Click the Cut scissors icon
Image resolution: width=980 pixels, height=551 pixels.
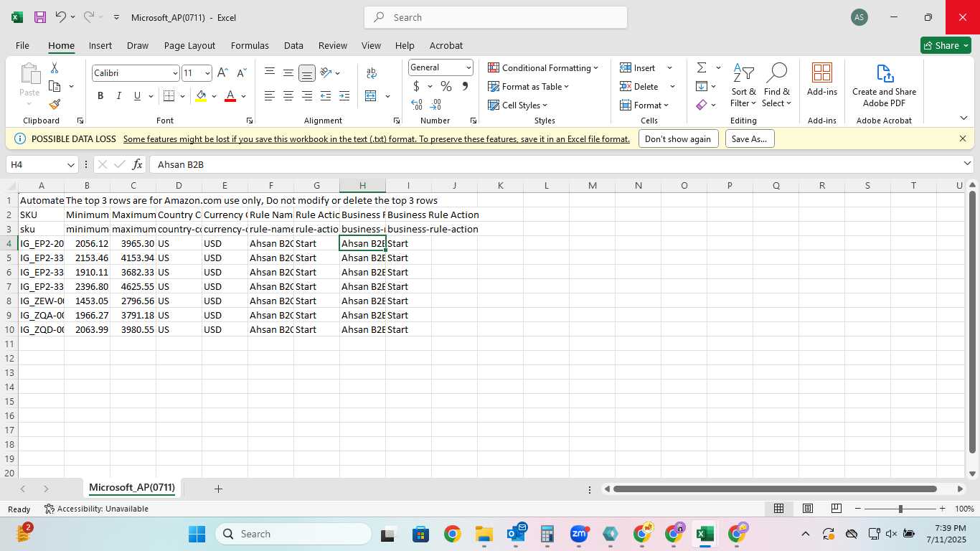tap(55, 68)
